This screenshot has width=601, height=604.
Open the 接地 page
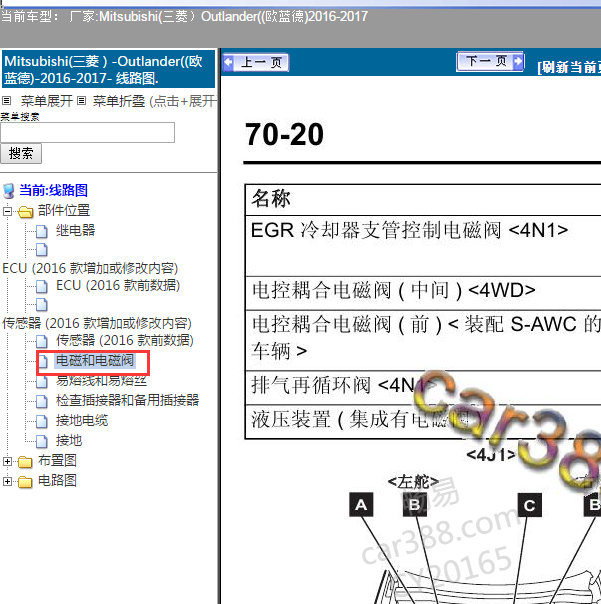click(x=69, y=440)
